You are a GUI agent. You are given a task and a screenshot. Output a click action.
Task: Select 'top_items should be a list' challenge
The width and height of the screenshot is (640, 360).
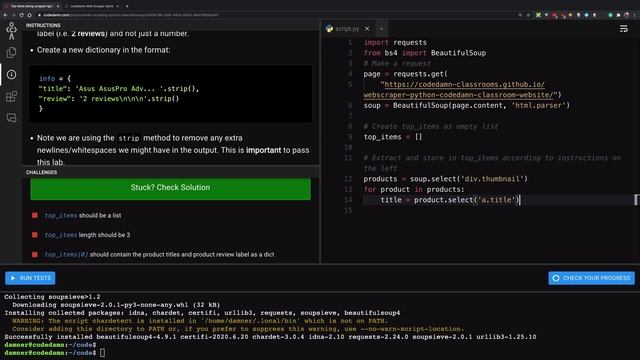83,216
